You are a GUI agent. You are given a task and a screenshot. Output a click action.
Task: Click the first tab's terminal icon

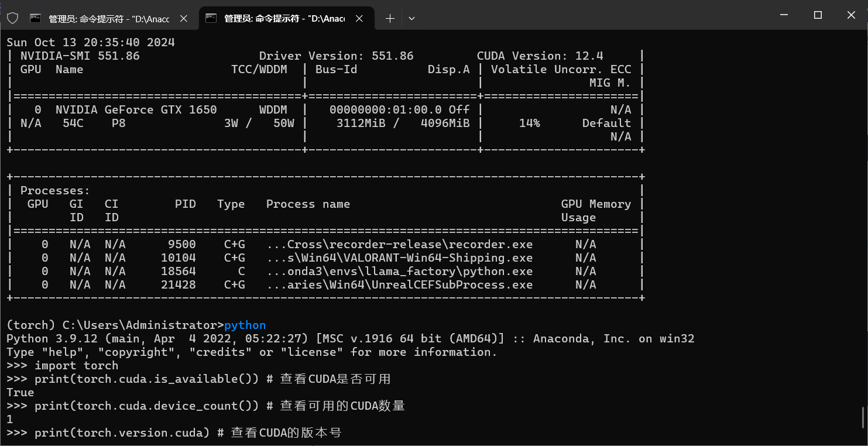point(36,18)
